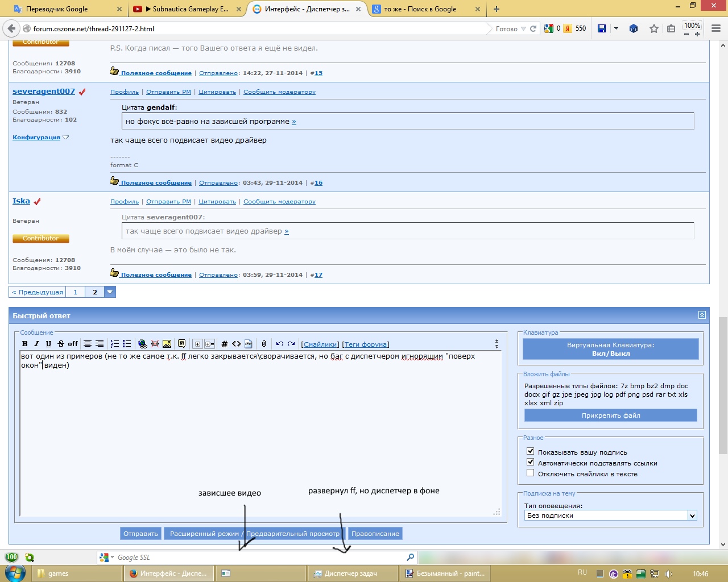
Task: Apply italic formatting in the editor
Action: 36,344
